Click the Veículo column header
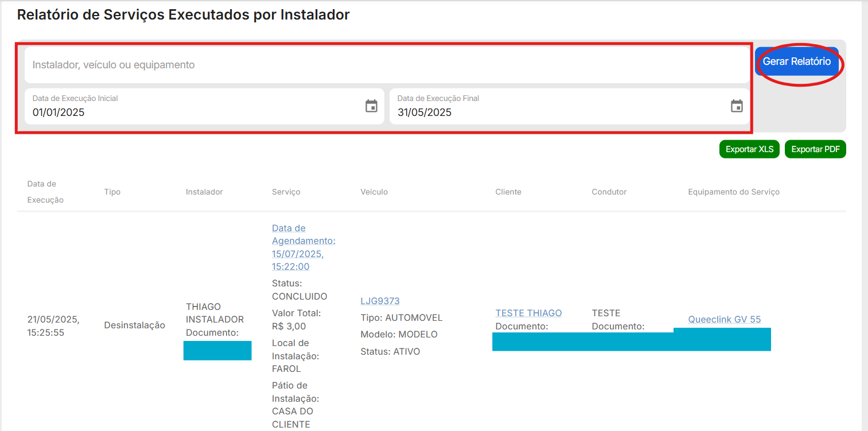868x431 pixels. 374,192
